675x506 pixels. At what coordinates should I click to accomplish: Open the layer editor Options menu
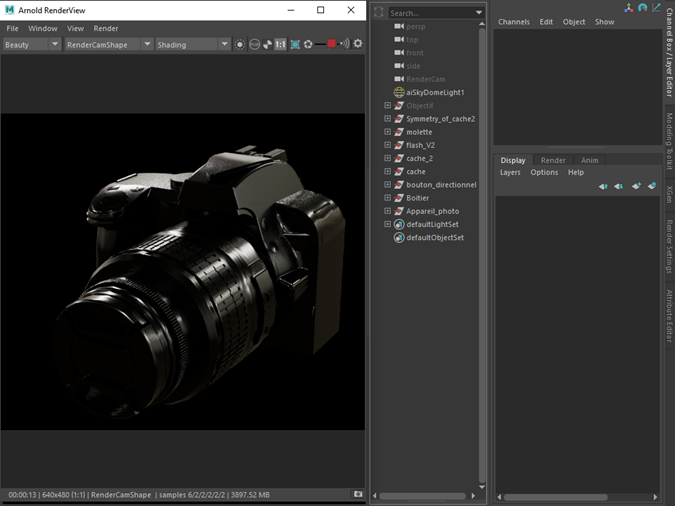(544, 172)
